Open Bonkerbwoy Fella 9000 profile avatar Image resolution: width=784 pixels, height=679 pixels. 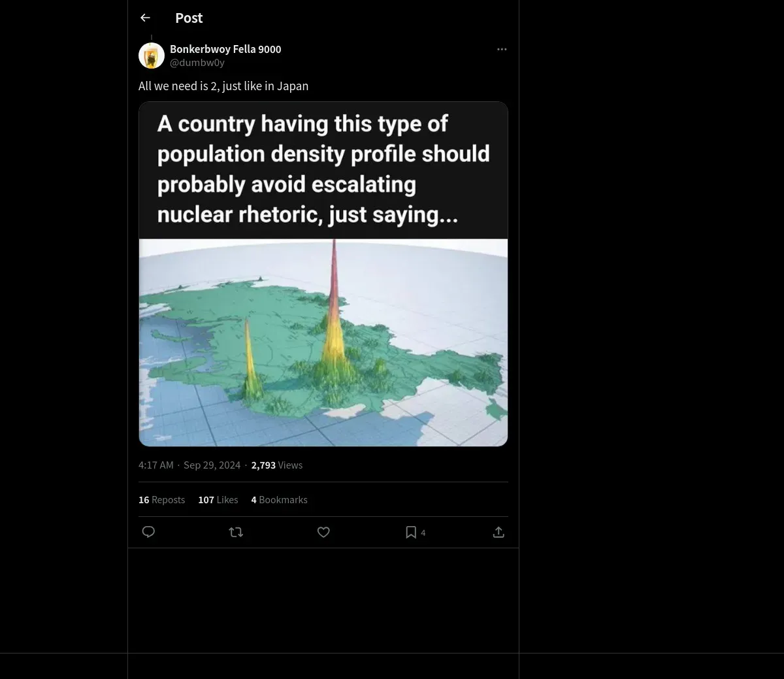[x=152, y=56]
